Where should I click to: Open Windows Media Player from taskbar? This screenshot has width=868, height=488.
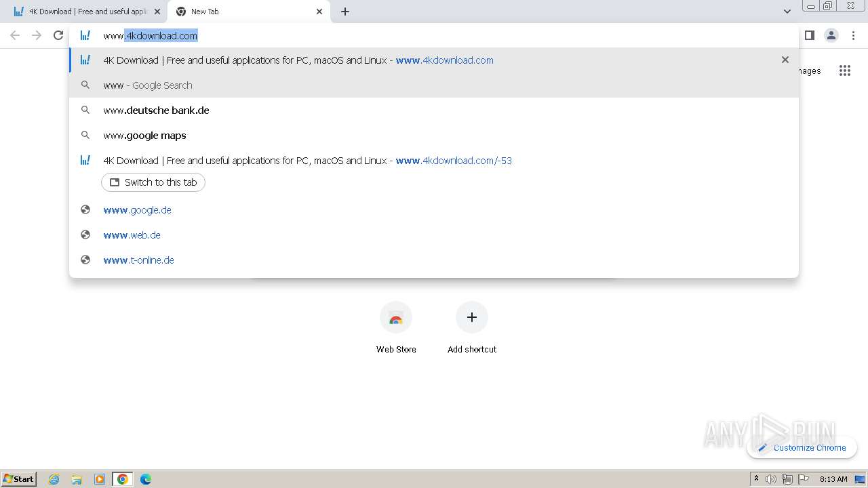(100, 479)
